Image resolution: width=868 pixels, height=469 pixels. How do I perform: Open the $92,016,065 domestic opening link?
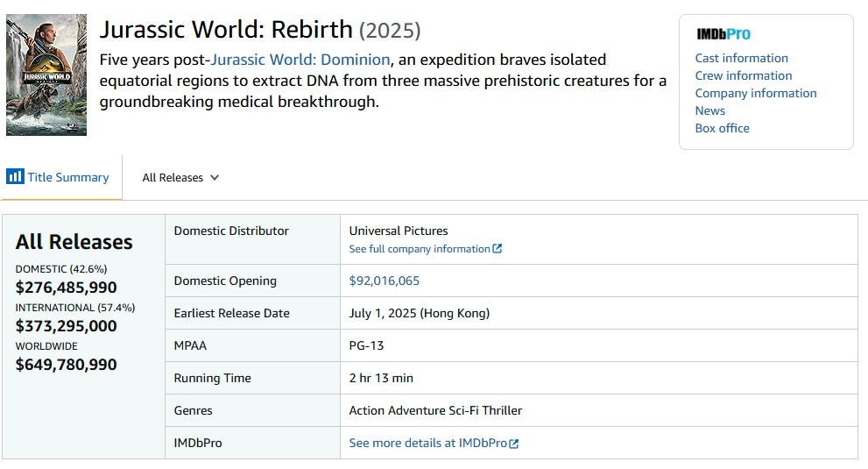pos(384,281)
